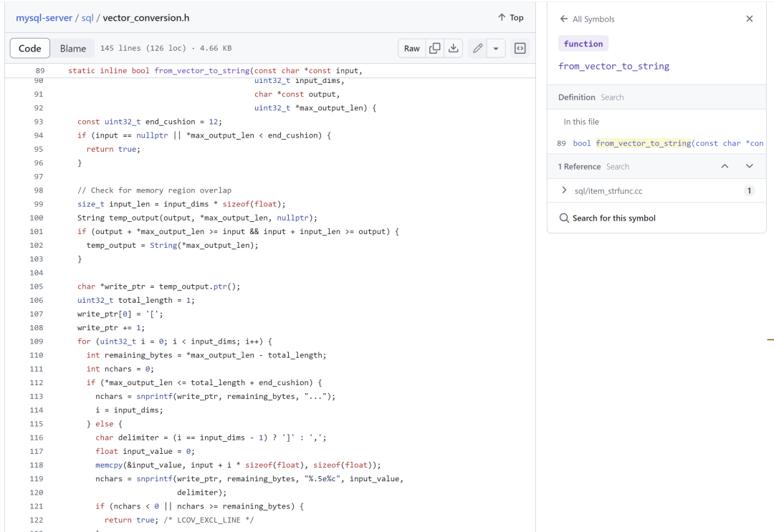The width and height of the screenshot is (774, 532).
Task: Click the sql/item_strfunc.cc reference count badge
Action: point(750,190)
